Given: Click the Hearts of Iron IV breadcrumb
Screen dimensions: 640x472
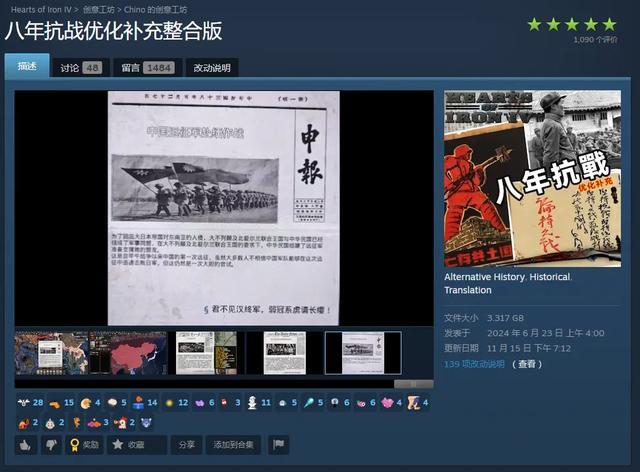Looking at the screenshot, I should 40,9.
